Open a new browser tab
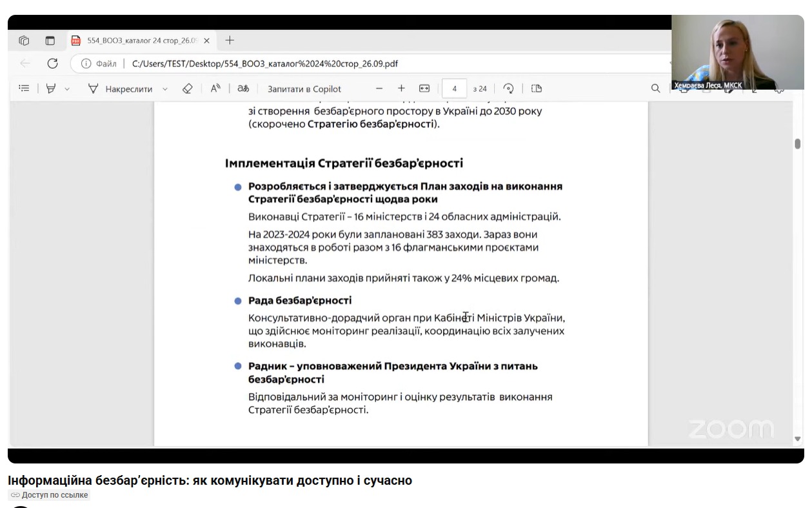The image size is (812, 508). click(230, 41)
